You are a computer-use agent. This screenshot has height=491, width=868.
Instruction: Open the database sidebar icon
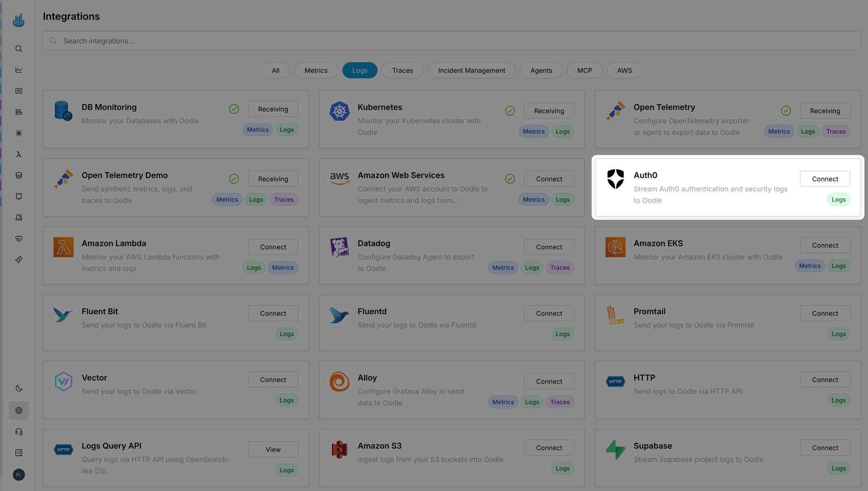(19, 175)
